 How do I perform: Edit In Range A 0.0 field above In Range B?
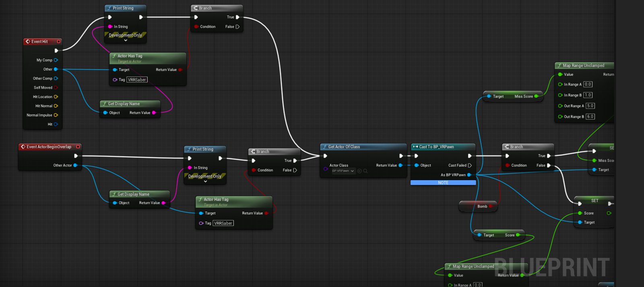(x=588, y=84)
